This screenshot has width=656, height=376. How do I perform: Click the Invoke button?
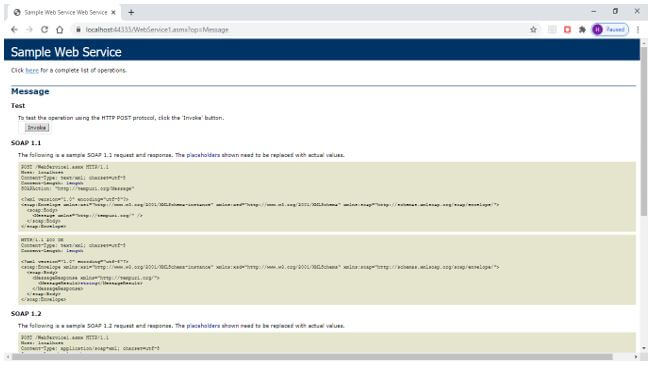click(37, 128)
